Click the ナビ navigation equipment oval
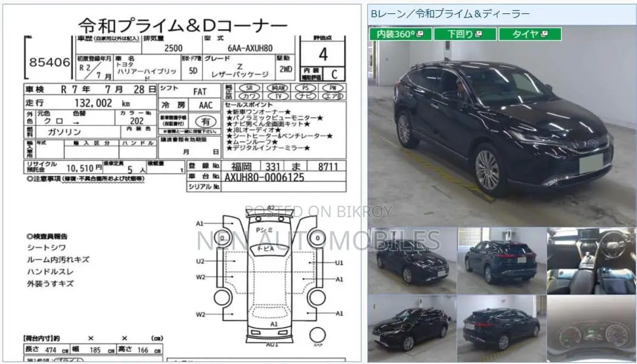 [305, 96]
